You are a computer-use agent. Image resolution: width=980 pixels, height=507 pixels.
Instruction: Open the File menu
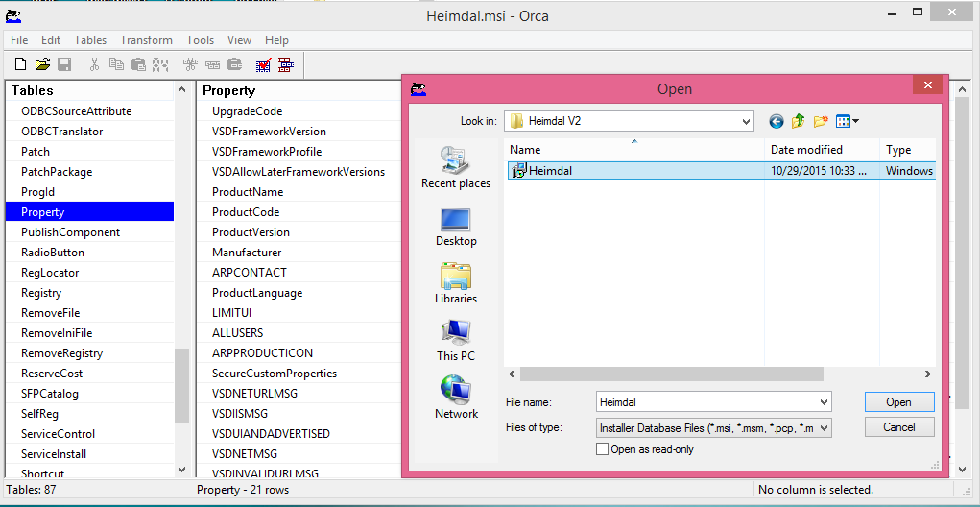tap(19, 40)
